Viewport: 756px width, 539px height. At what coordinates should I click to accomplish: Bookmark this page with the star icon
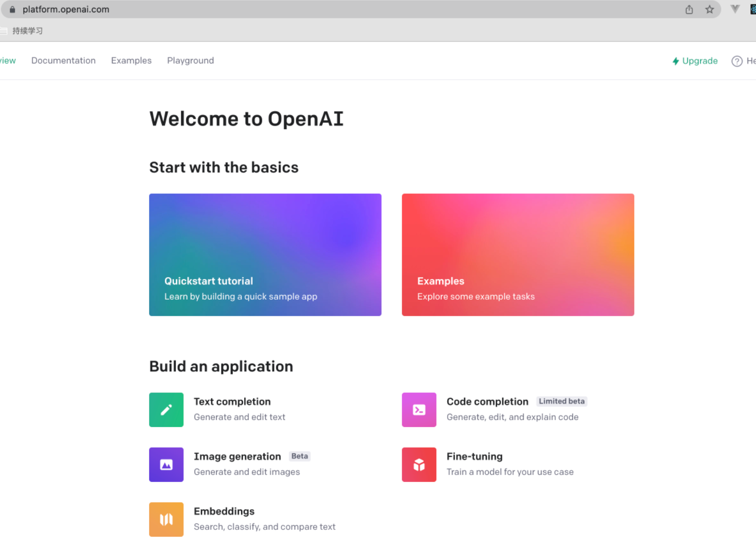[710, 9]
